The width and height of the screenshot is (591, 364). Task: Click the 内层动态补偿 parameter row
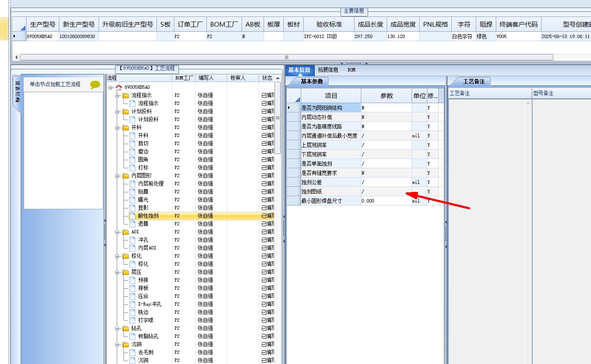tap(365, 117)
